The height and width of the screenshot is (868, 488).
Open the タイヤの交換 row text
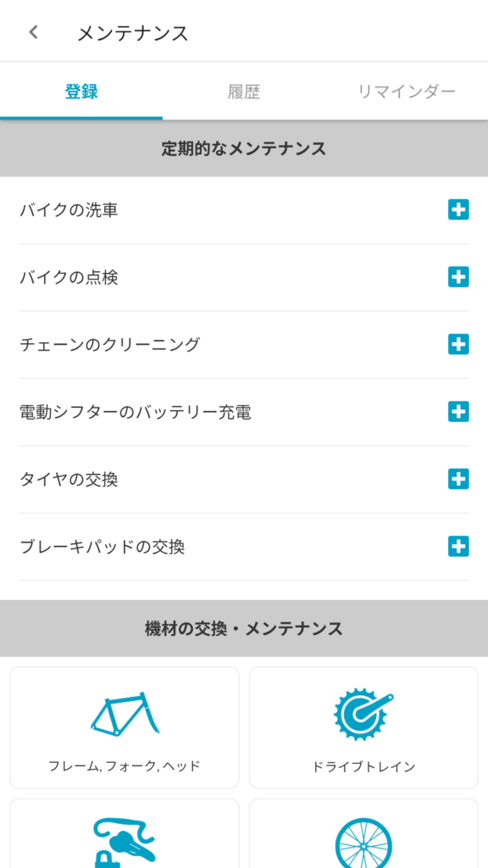(69, 480)
